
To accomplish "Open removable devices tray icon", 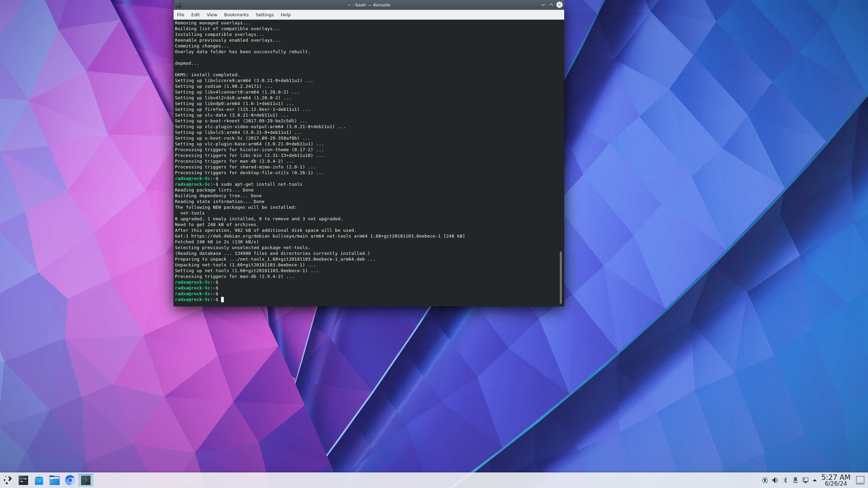I will [x=795, y=480].
